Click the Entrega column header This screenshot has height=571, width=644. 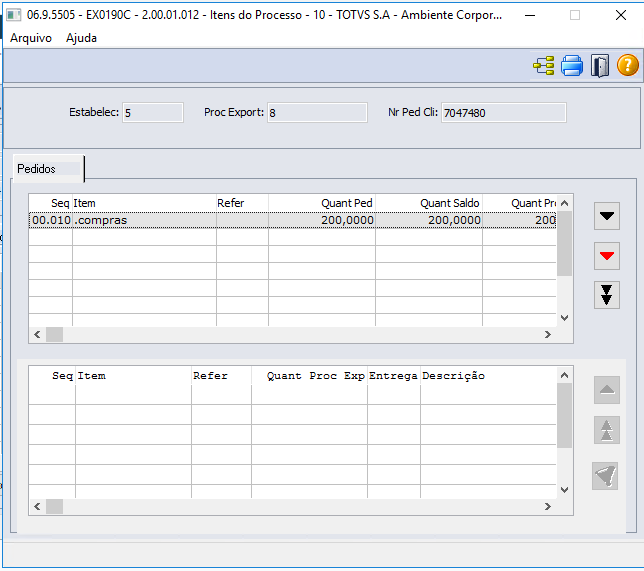click(394, 376)
